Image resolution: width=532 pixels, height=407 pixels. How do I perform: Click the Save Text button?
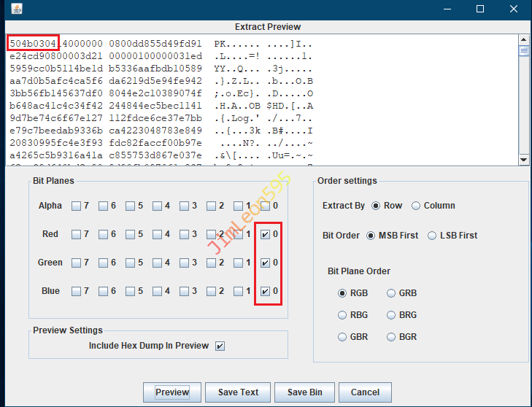point(238,392)
